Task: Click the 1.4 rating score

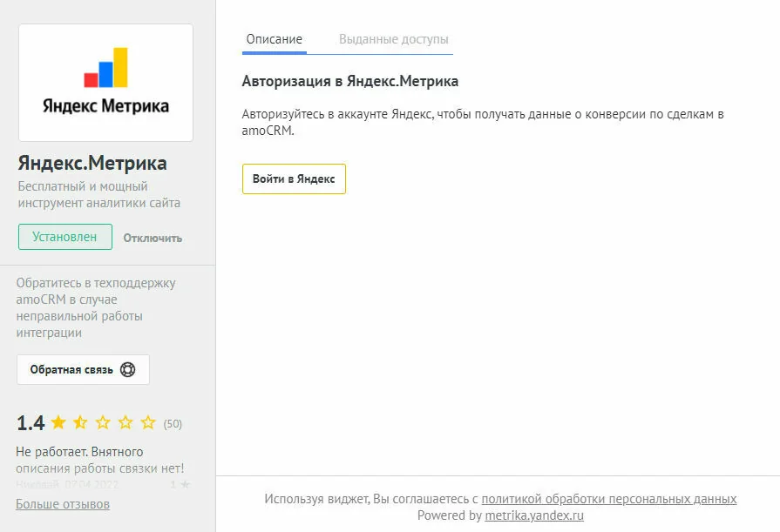Action: [x=31, y=423]
